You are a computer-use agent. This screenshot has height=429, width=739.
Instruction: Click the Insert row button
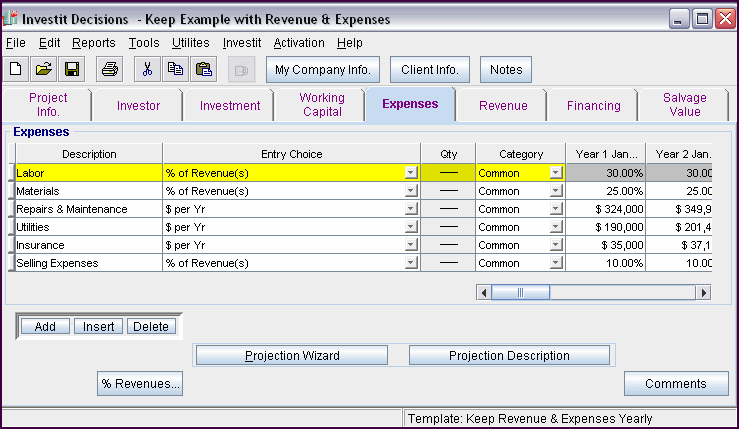(x=98, y=326)
